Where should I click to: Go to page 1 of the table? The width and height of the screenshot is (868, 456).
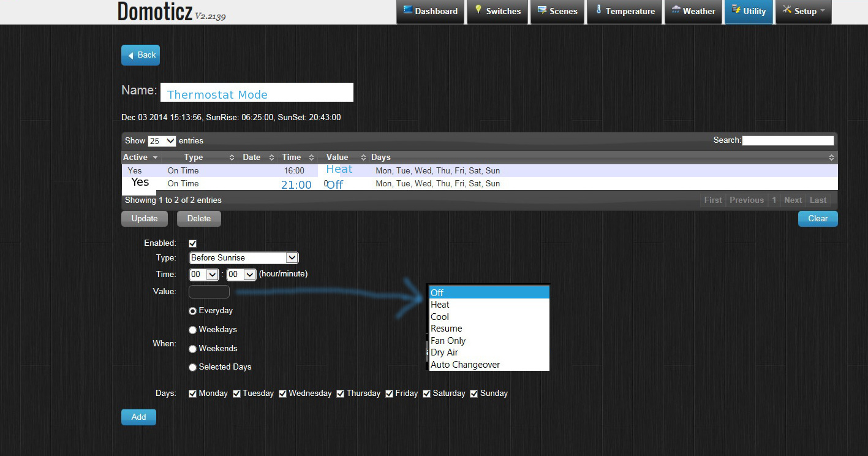tap(774, 200)
